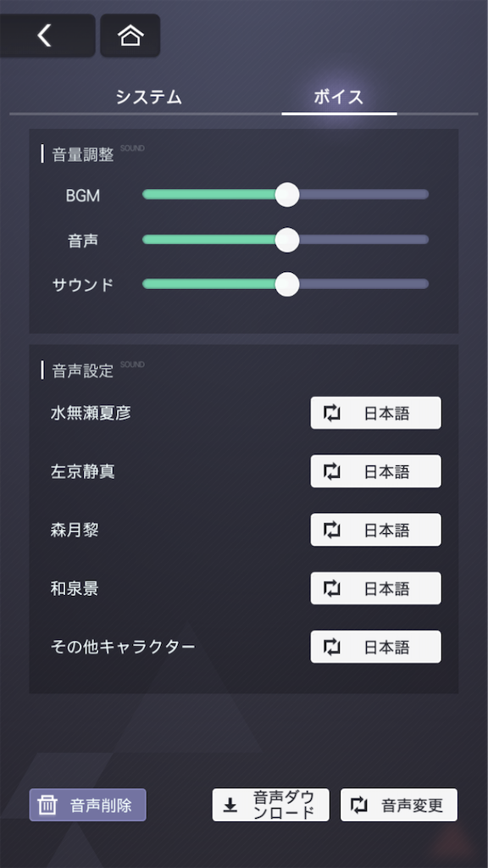Click the trash icon for 音声削除

click(47, 805)
